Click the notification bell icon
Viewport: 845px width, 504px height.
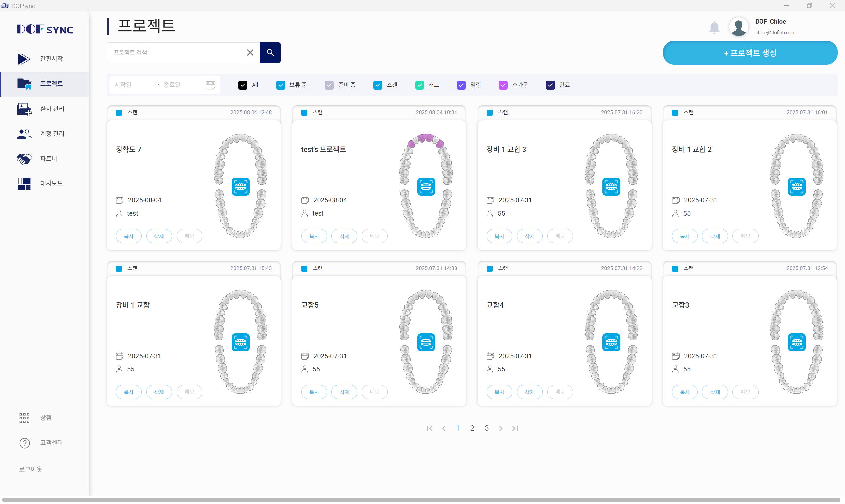(x=714, y=27)
